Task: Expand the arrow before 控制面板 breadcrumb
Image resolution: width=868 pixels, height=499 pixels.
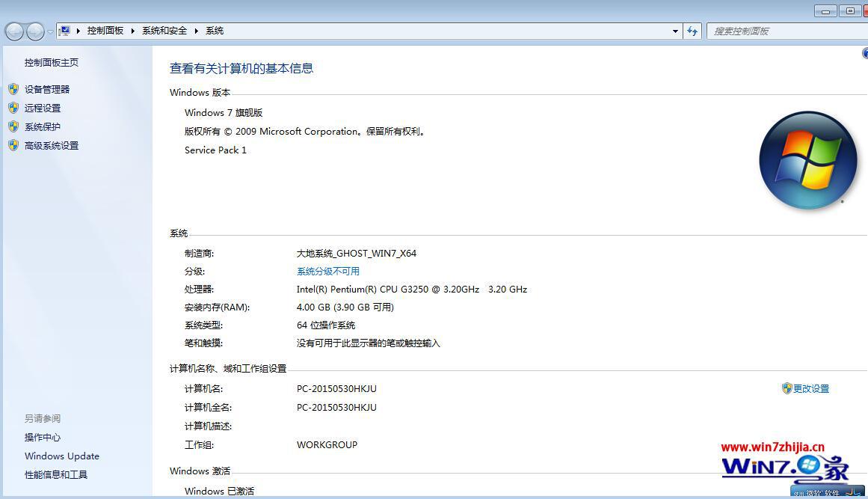Action: click(78, 31)
